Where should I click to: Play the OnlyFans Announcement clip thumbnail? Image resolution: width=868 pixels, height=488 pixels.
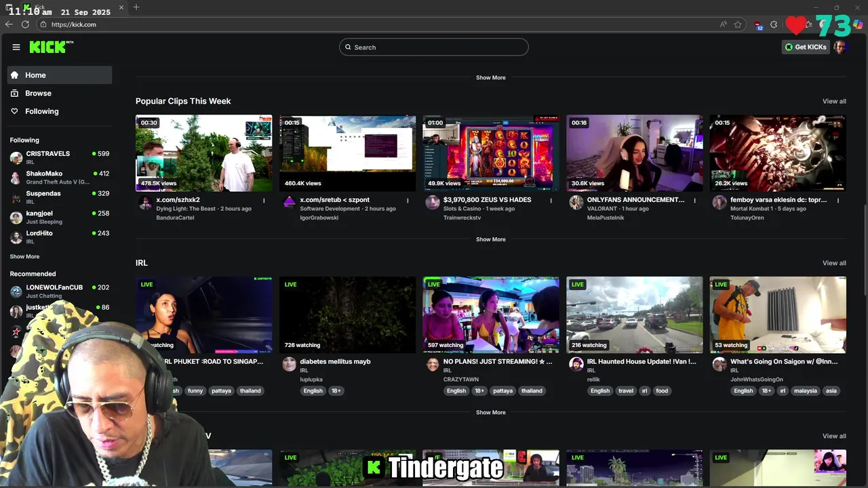coord(635,152)
